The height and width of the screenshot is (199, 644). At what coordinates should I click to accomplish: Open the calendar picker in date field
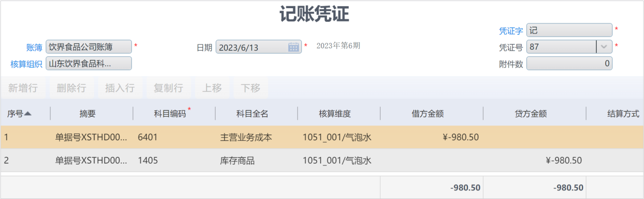point(293,47)
